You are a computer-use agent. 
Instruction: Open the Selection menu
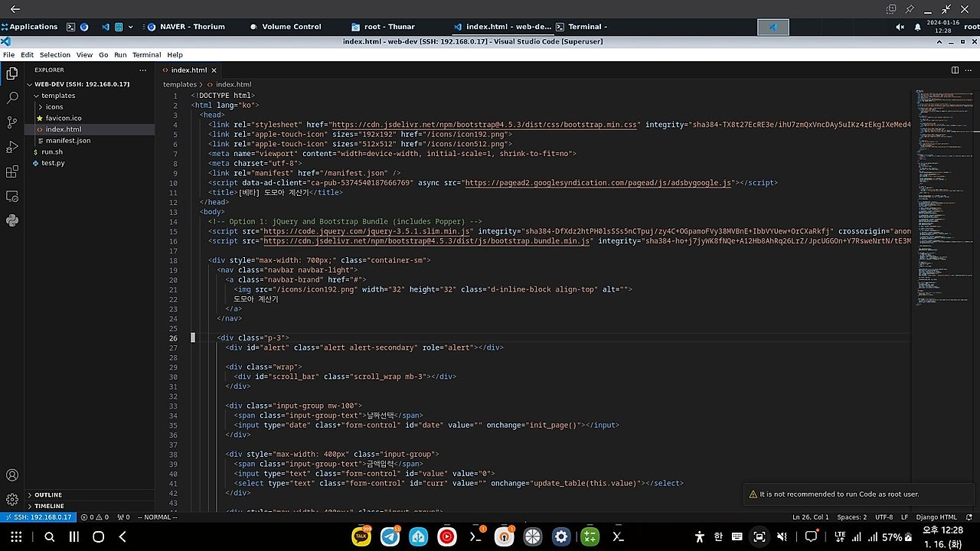pyautogui.click(x=55, y=55)
